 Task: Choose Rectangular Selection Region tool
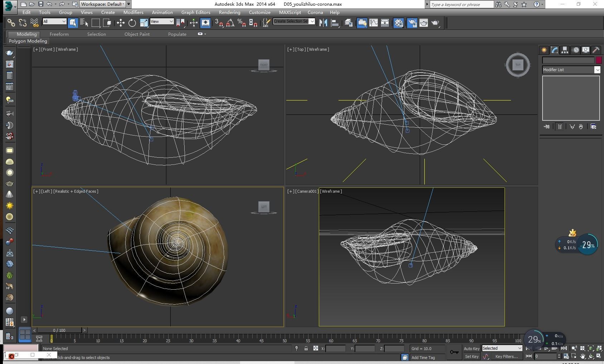[x=96, y=23]
